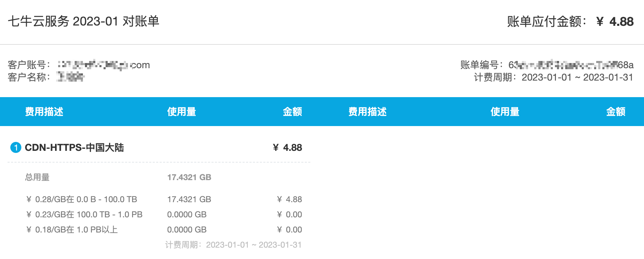Image resolution: width=644 pixels, height=259 pixels.
Task: Click the left 使用量 column header
Action: coord(182,112)
